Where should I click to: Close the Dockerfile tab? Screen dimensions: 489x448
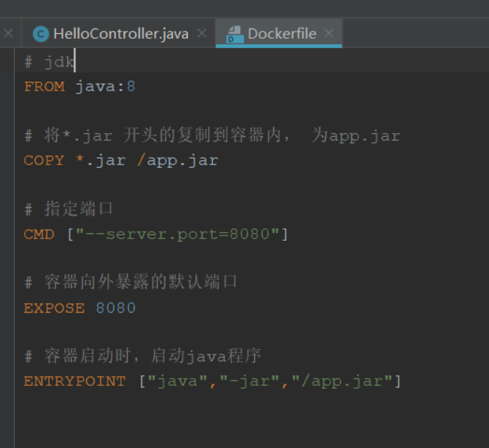(x=329, y=33)
